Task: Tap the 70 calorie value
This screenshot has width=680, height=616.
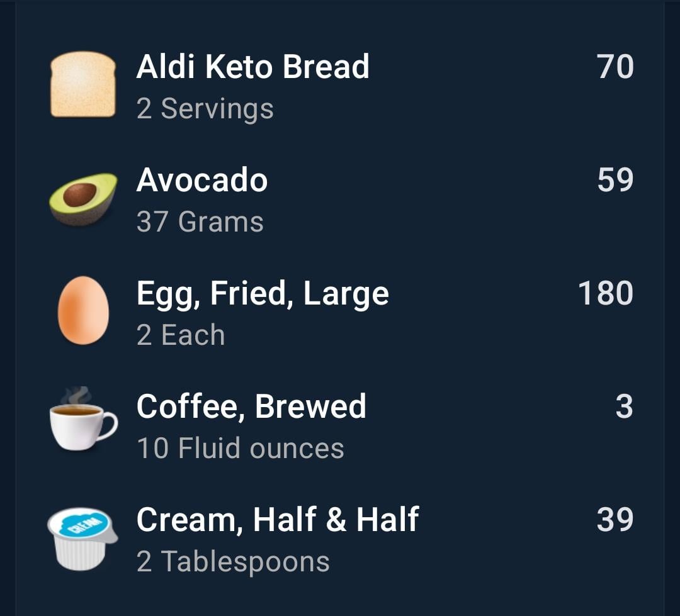Action: [615, 67]
